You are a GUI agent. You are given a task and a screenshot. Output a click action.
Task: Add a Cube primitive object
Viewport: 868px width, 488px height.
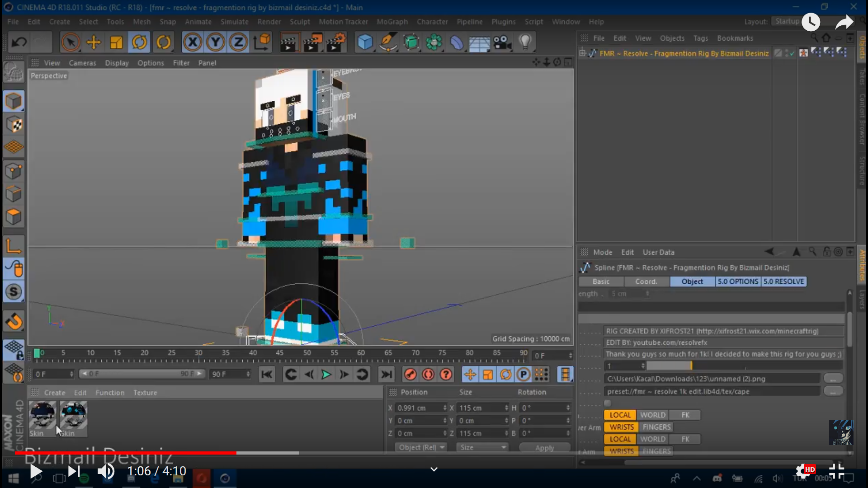point(365,42)
